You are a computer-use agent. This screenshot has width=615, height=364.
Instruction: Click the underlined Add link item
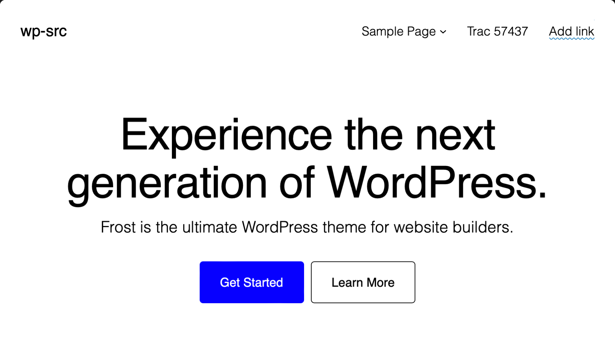[x=571, y=31]
